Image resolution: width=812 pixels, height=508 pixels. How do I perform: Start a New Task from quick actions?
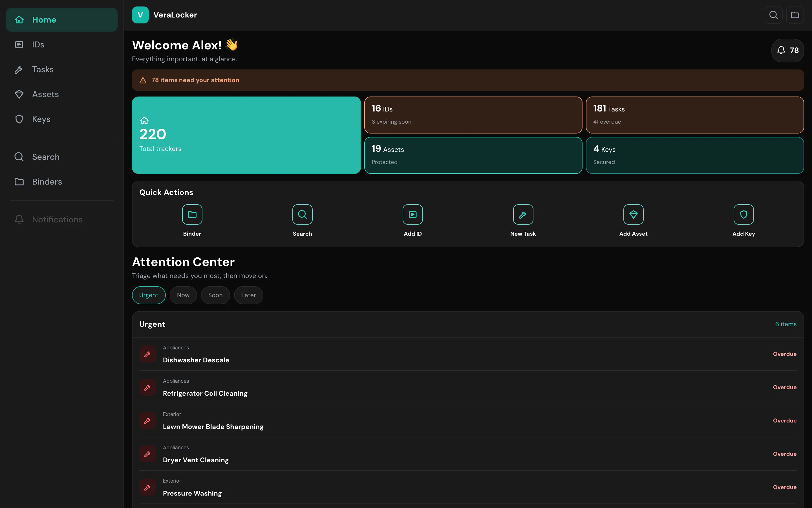523,214
